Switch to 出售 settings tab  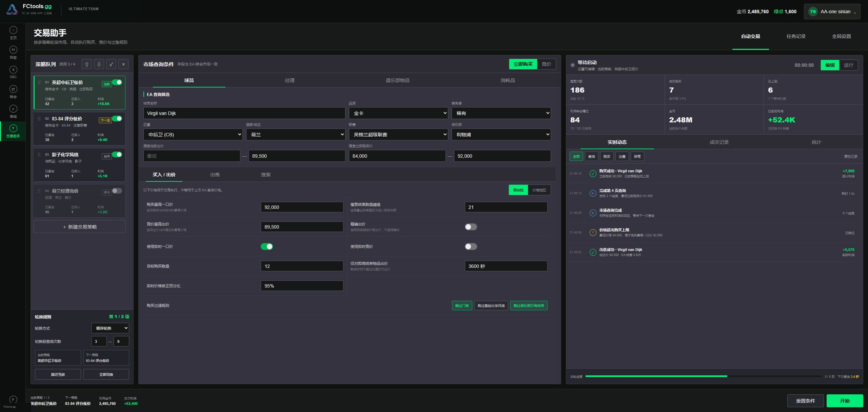215,175
